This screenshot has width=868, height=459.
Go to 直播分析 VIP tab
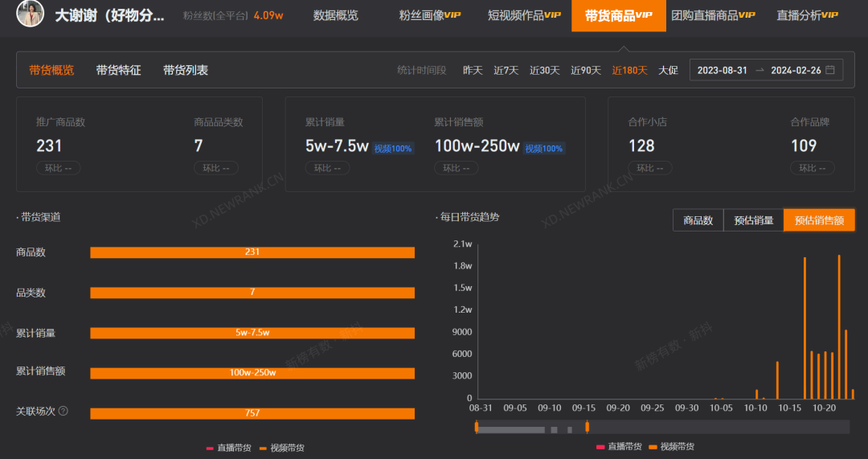coord(807,15)
